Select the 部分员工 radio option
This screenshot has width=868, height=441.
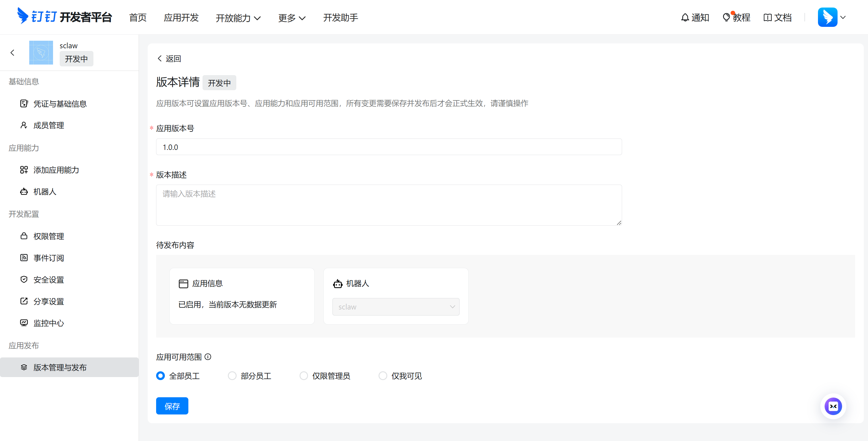[232, 376]
